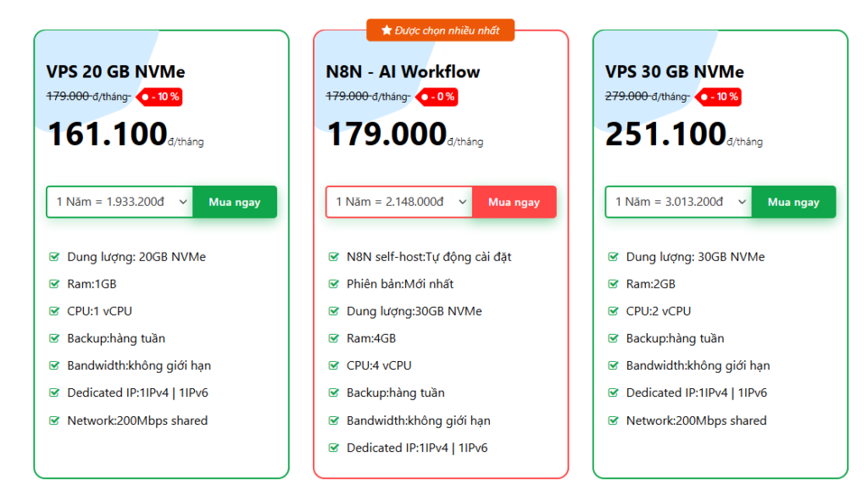Click the 161.100 price
The height and width of the screenshot is (490, 868).
click(108, 135)
